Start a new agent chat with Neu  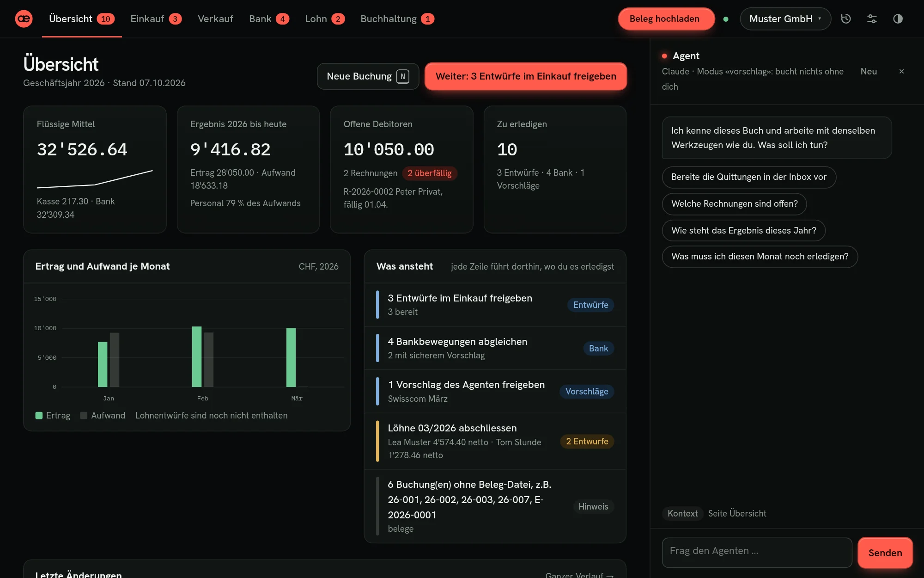click(869, 71)
